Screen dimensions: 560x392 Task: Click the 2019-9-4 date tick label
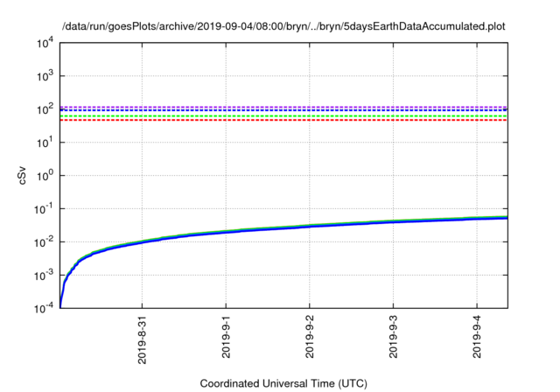pyautogui.click(x=477, y=337)
